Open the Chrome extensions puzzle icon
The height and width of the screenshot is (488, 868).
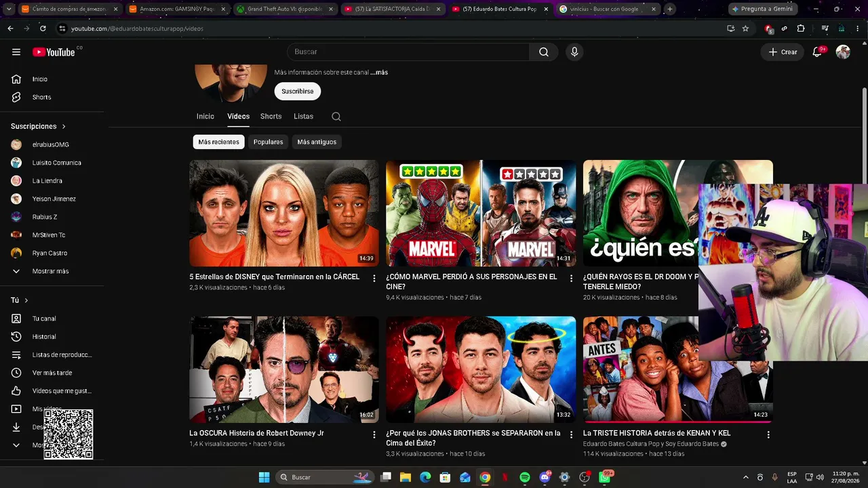click(801, 28)
